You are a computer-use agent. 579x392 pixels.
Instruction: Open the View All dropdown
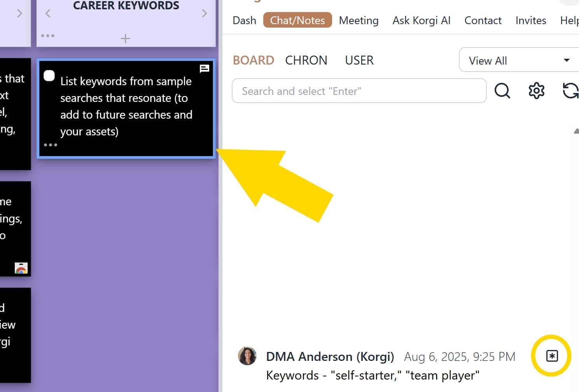(x=519, y=60)
